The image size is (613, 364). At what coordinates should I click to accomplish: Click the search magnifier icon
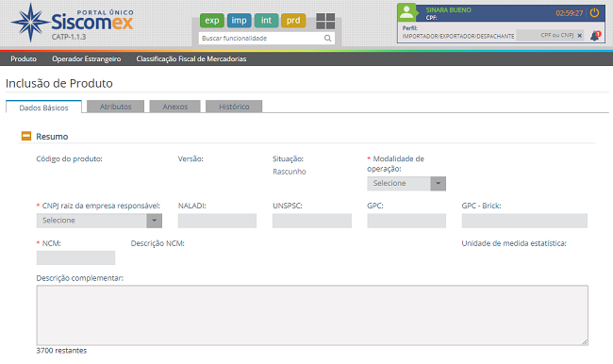pyautogui.click(x=327, y=38)
